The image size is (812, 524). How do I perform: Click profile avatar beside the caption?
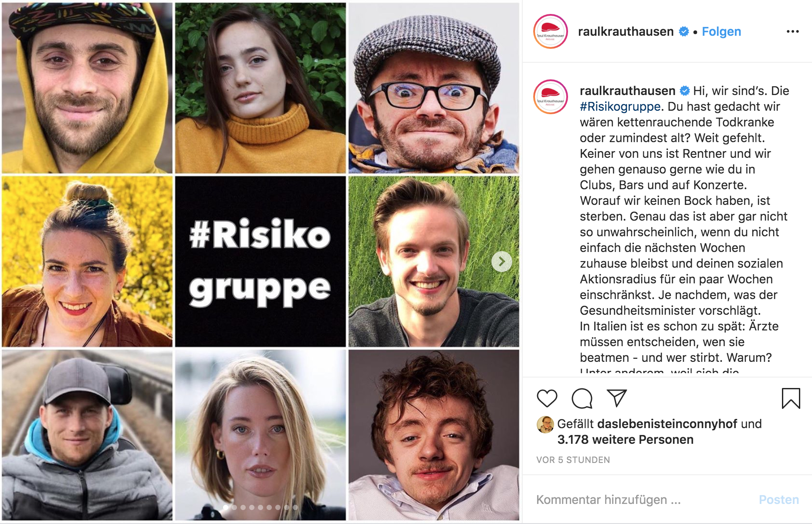pos(551,97)
